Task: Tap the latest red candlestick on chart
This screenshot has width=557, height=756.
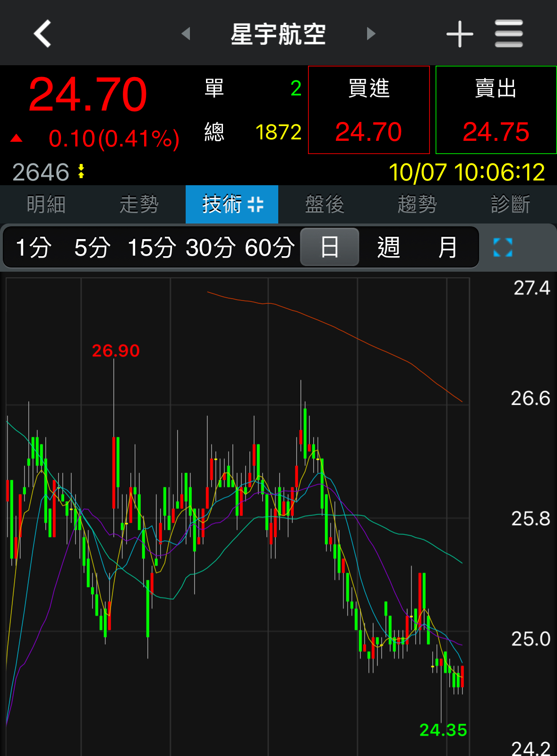Action: 463,677
